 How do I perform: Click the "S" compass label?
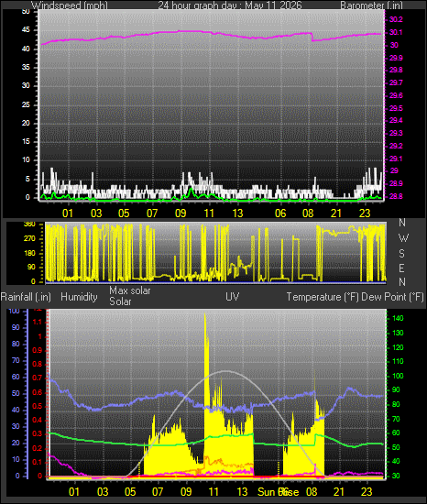click(401, 254)
